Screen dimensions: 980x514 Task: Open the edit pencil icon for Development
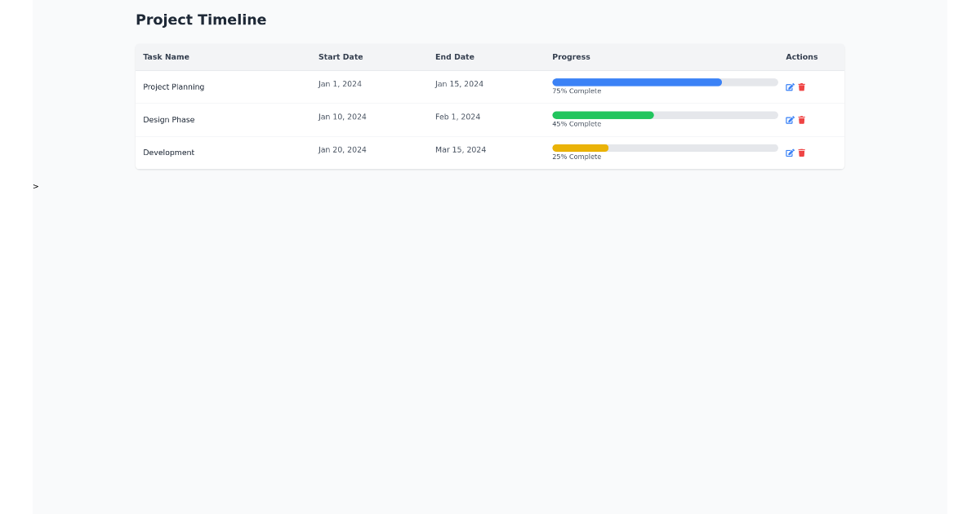point(789,153)
